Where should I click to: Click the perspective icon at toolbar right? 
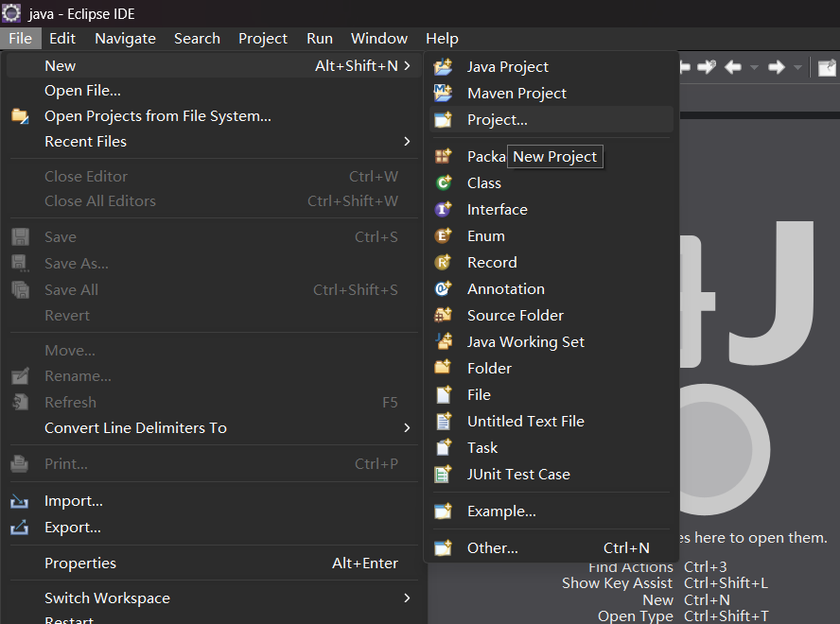point(827,67)
